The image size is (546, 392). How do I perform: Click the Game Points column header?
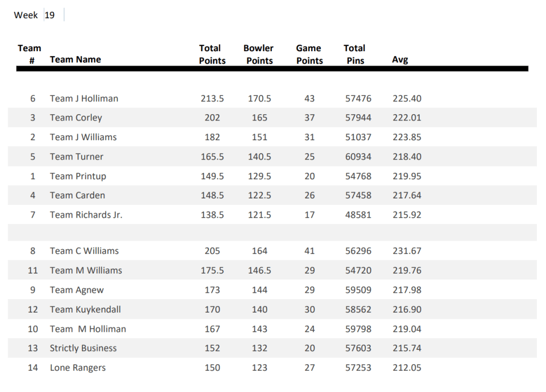point(309,54)
